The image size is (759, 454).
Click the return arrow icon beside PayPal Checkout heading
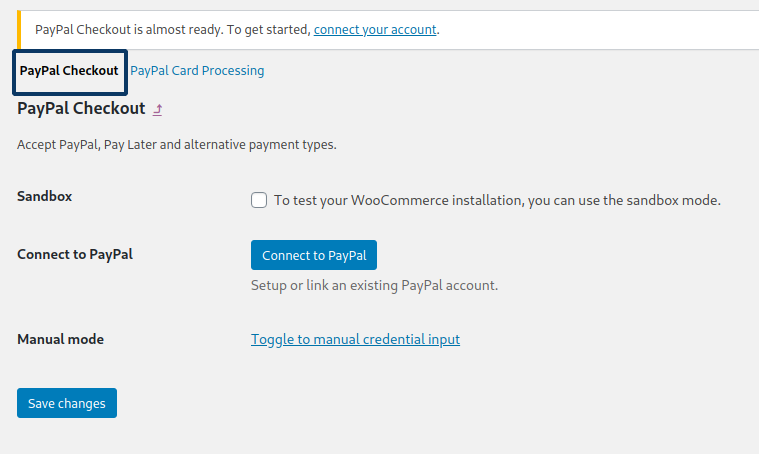[x=158, y=109]
